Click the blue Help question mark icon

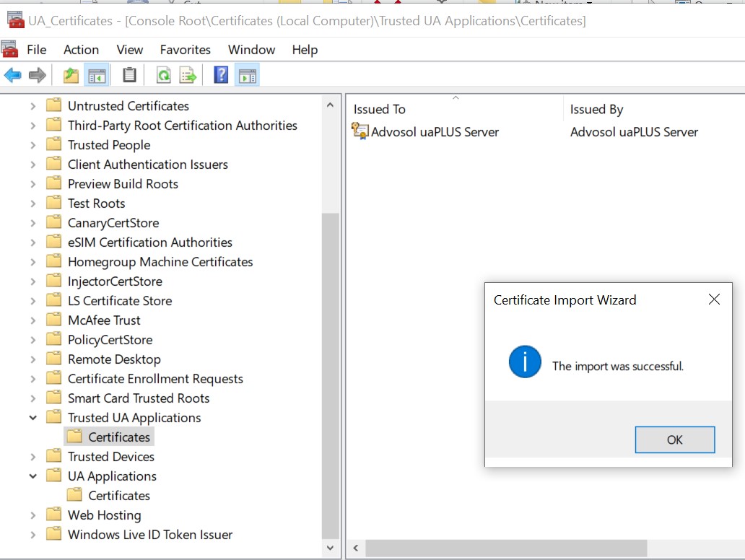(x=221, y=75)
